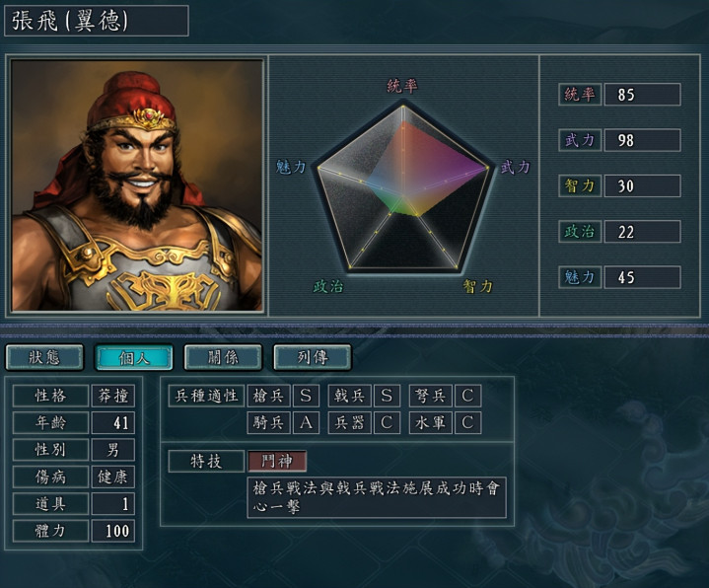Click Zhang Fei's portrait image

137,185
